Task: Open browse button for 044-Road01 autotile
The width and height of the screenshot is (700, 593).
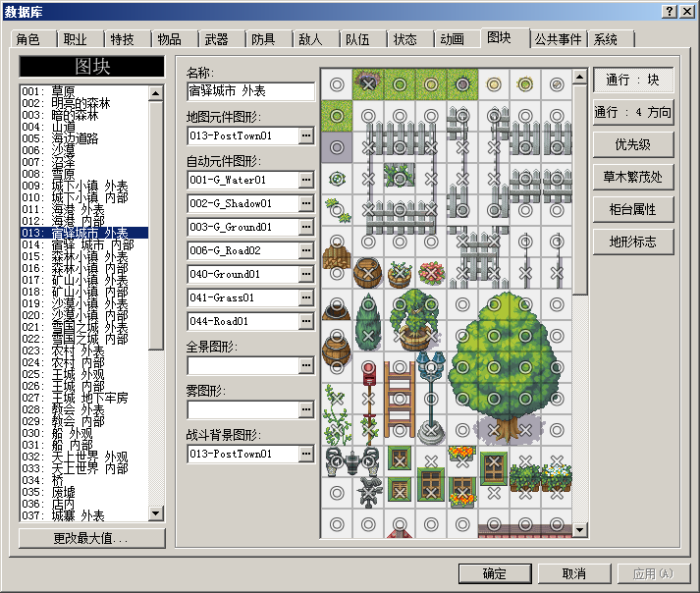Action: point(306,321)
